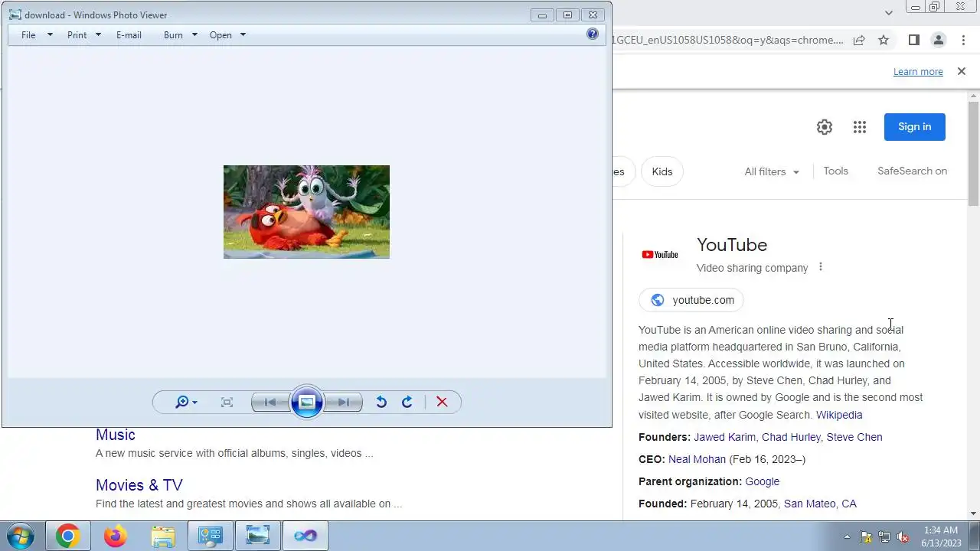Click the Chrome address bar URL
Viewport: 980px width, 551px height.
[728, 40]
